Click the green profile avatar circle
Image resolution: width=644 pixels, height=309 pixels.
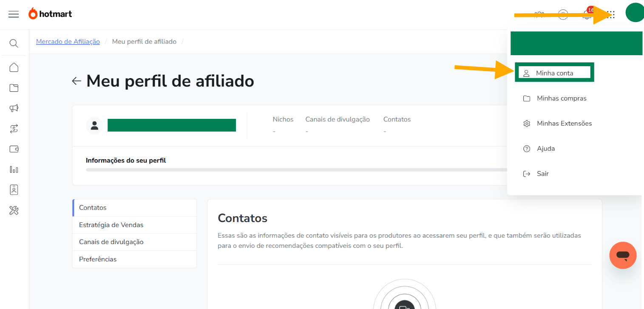point(634,12)
